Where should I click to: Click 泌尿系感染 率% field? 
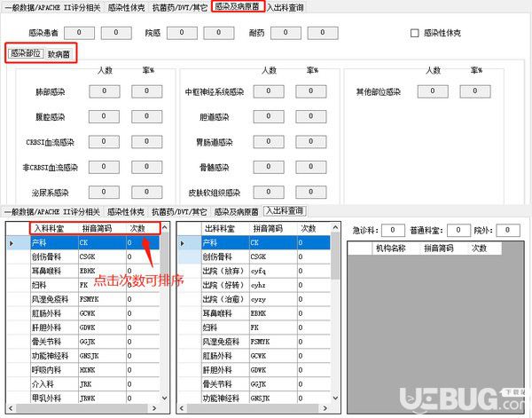147,192
